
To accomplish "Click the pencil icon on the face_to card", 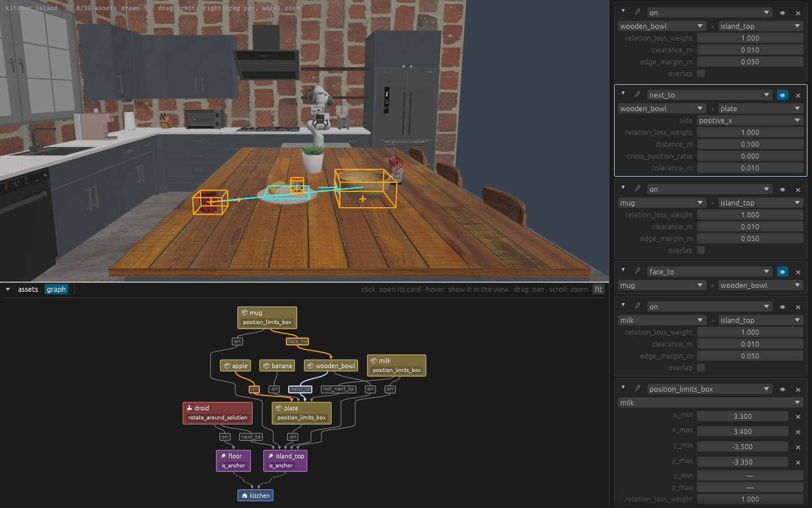I will (637, 271).
